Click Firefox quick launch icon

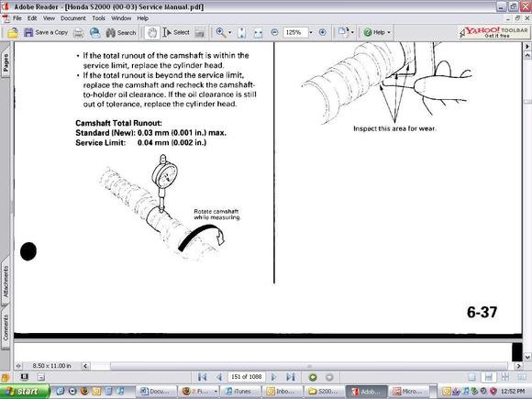(x=84, y=392)
